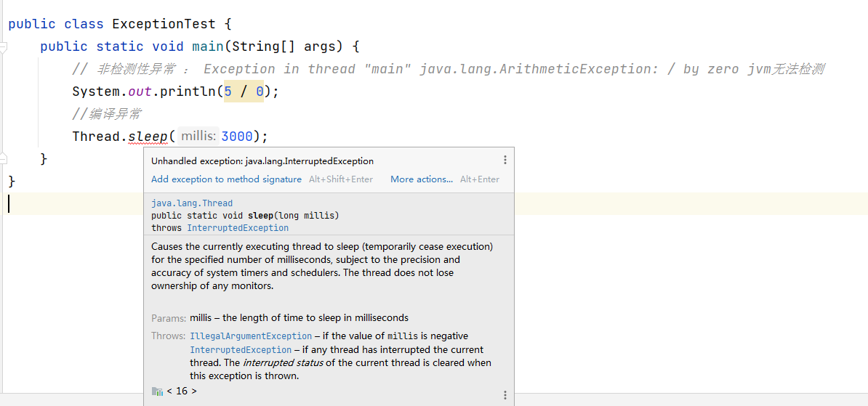
Task: Open the More actions... link
Action: (421, 179)
